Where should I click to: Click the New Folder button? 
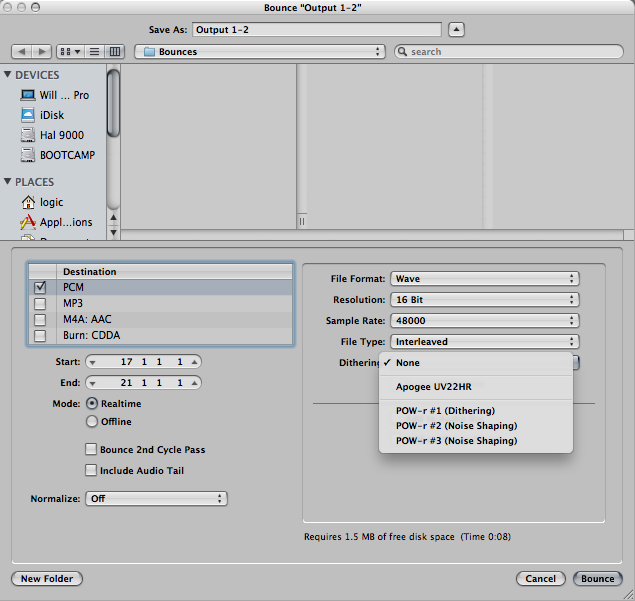click(x=47, y=578)
